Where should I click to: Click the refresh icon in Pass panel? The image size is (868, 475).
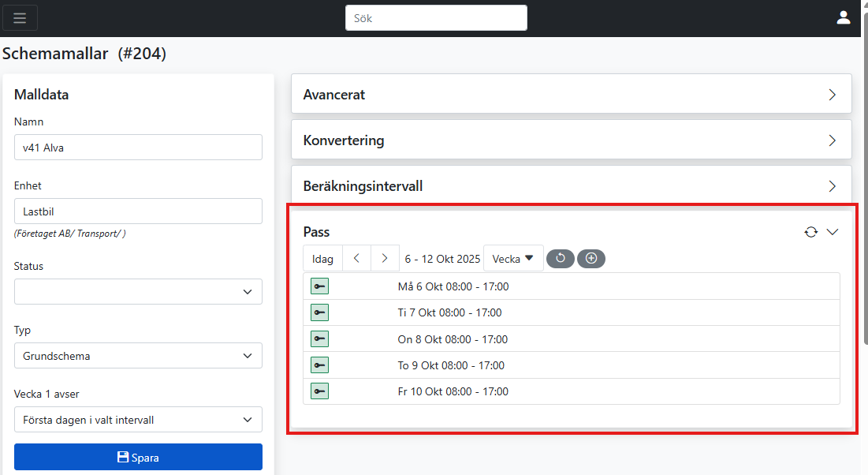810,232
